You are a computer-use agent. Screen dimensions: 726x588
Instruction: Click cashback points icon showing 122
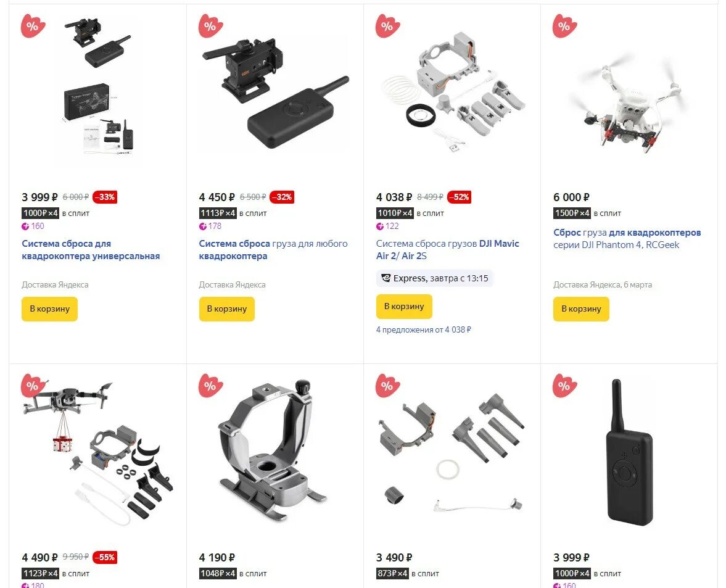click(x=380, y=226)
